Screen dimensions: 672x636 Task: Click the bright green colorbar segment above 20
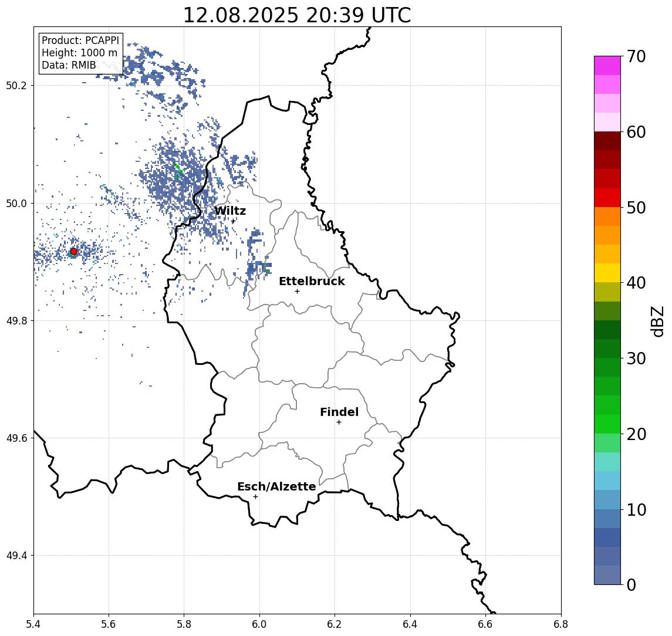(x=607, y=424)
